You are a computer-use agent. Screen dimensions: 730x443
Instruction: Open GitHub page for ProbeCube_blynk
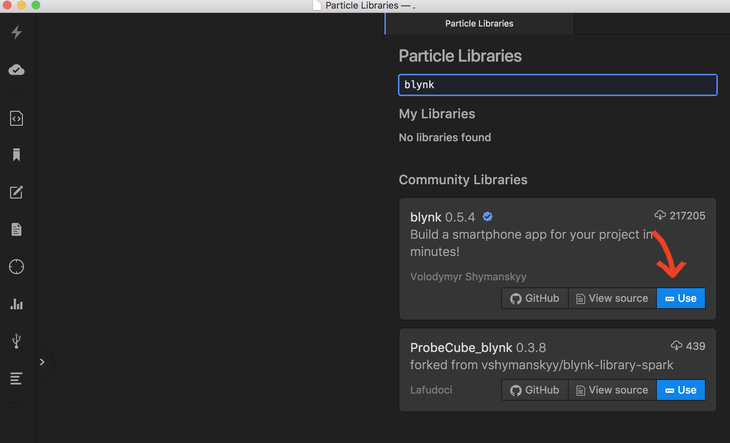coord(534,390)
